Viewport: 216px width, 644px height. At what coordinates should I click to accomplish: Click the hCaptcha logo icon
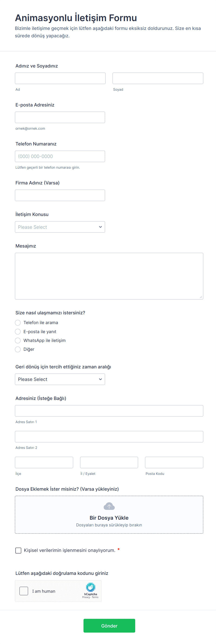[90, 587]
